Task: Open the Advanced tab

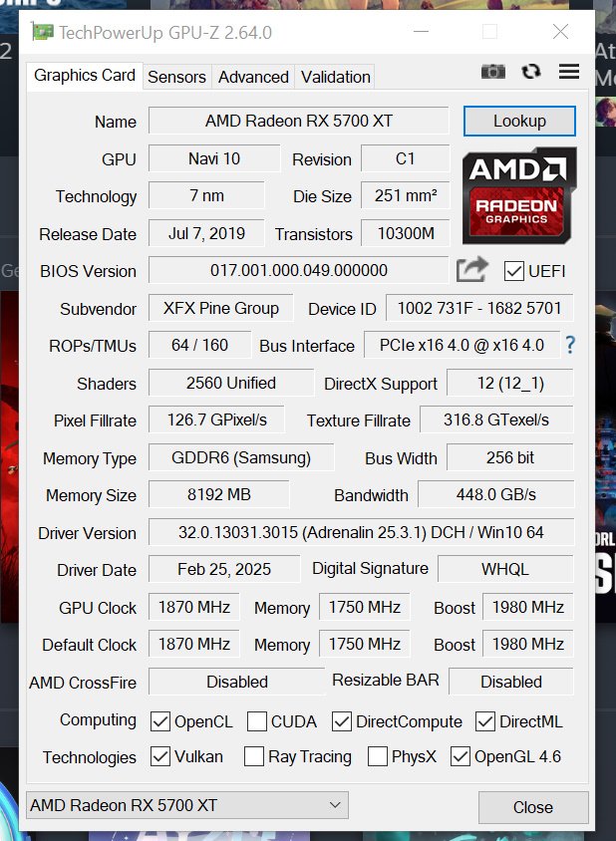Action: tap(253, 78)
